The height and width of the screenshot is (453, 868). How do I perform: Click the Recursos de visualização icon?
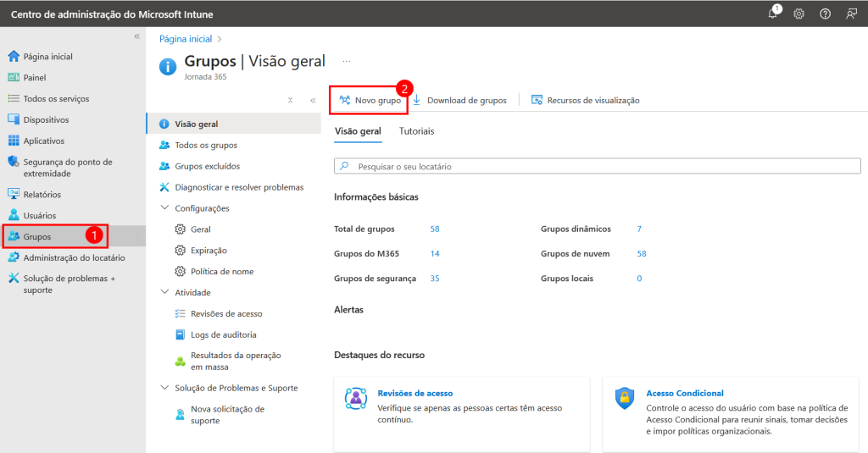coord(537,100)
